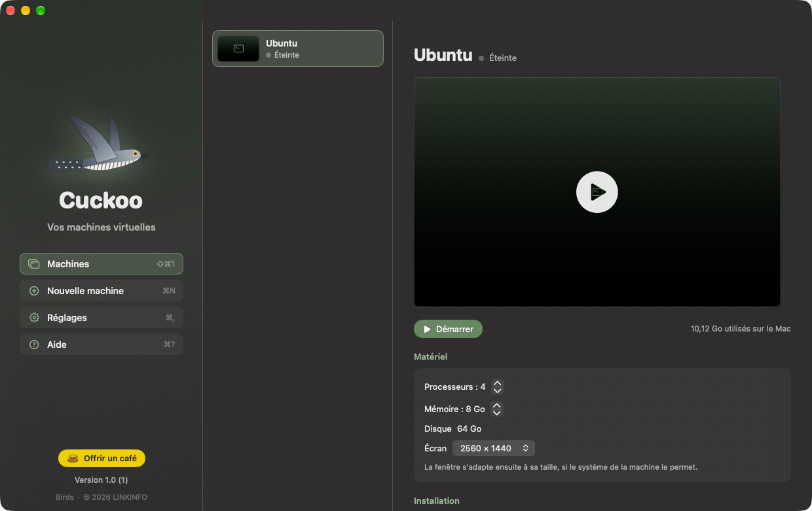Image resolution: width=812 pixels, height=511 pixels.
Task: Click the VM preview screen area
Action: click(x=597, y=192)
